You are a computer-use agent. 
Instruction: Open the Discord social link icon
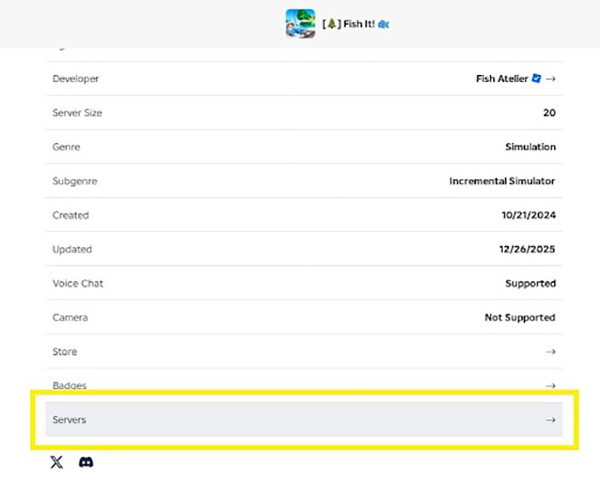[86, 462]
